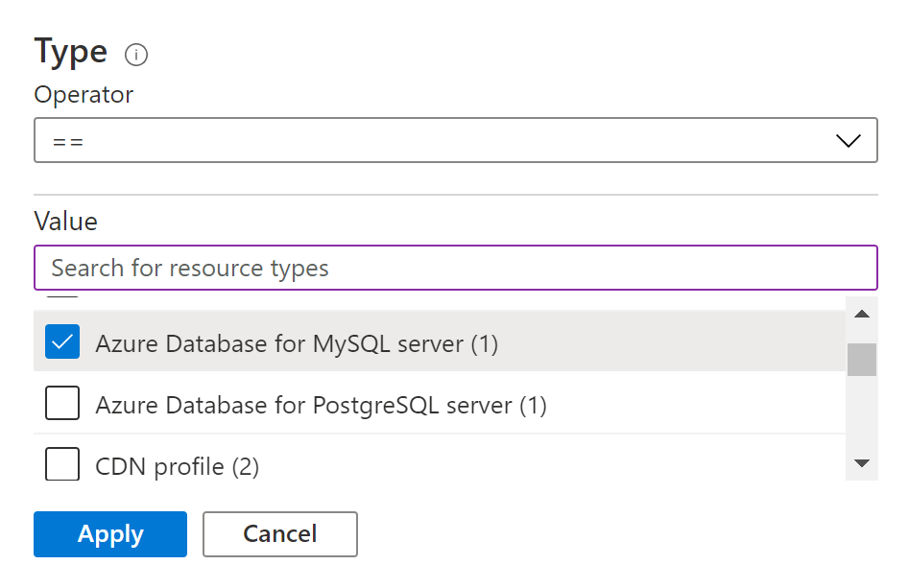This screenshot has width=909, height=588.
Task: Toggle the partially hidden checkbox above MySQL
Action: pos(63,298)
